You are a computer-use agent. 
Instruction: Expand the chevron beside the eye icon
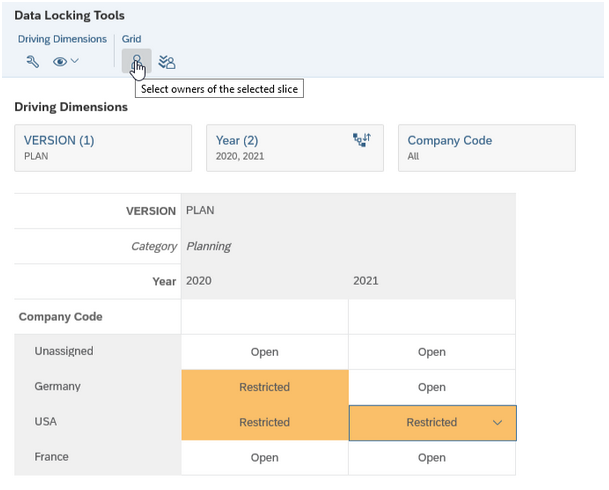75,62
